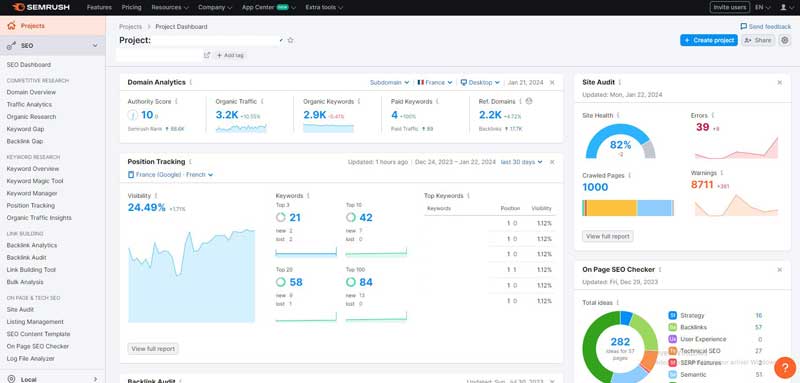Click the Top 100 keywords count 84

[x=366, y=282]
